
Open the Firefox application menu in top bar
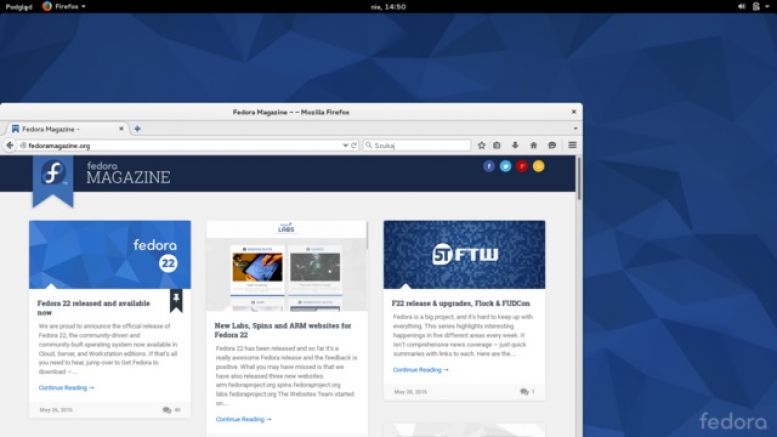[x=64, y=6]
